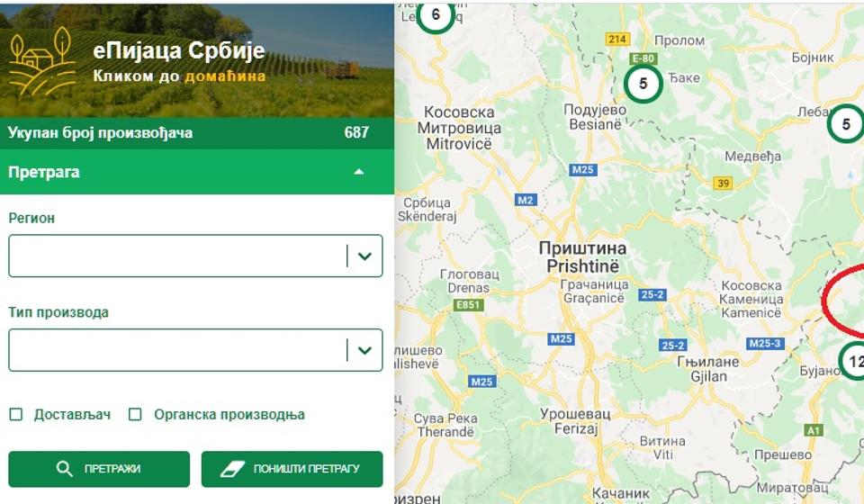Click cluster marker 5 near Подујево
Viewport: 864px width, 504px height.
[643, 84]
